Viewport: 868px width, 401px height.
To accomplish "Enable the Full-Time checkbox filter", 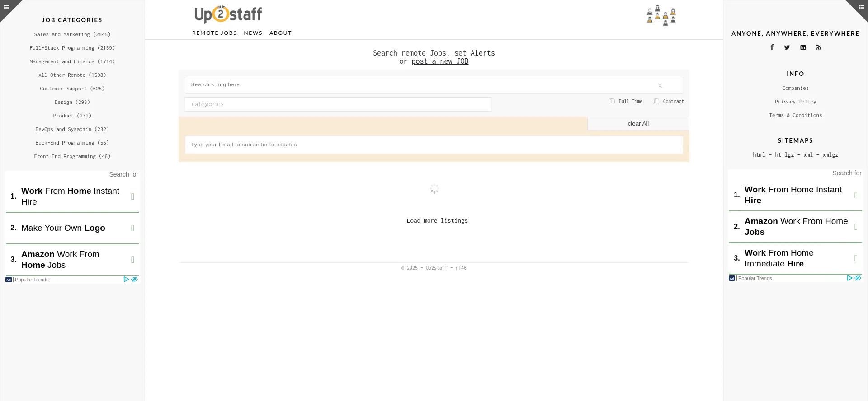I will [612, 102].
